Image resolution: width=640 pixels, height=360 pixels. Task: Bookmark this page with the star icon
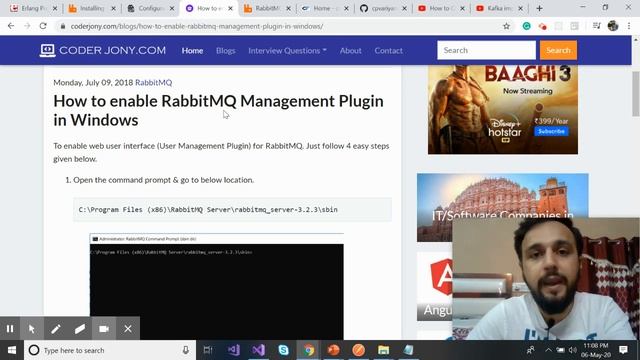(x=506, y=26)
